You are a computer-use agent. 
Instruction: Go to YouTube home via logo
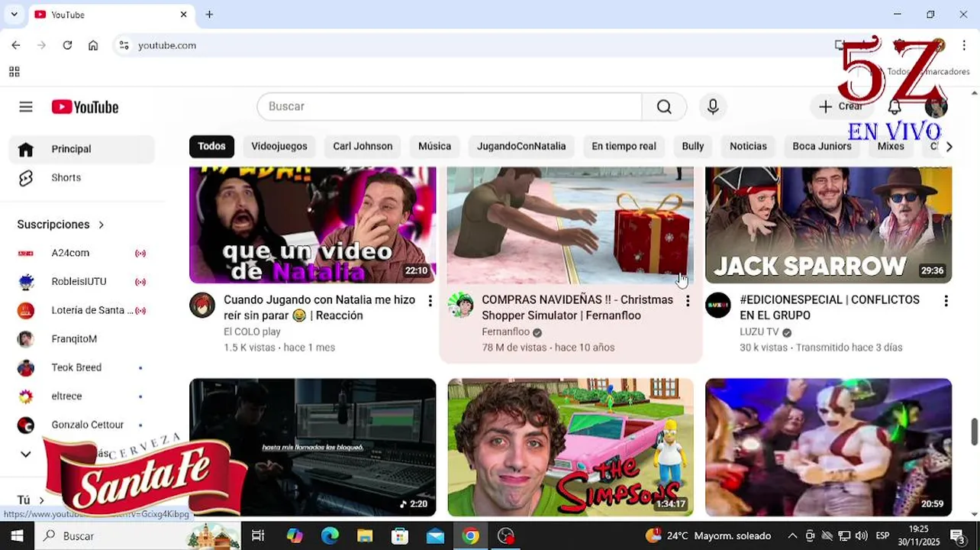point(85,107)
